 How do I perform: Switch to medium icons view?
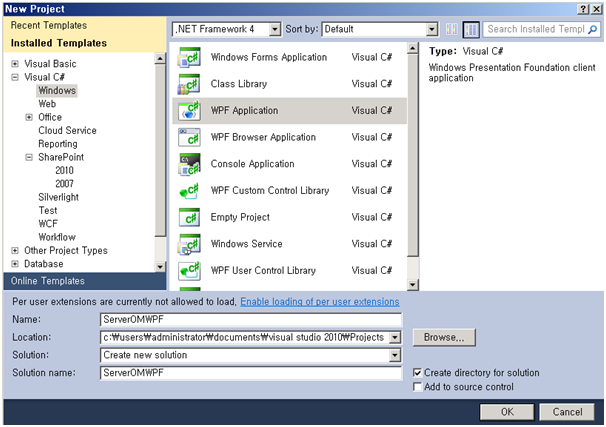point(471,29)
